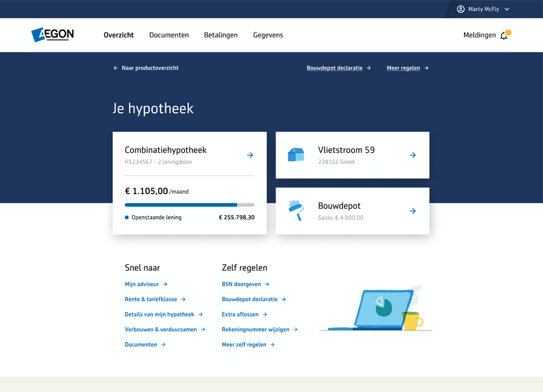Click the Rekeningnummer wijzigen link
The height and width of the screenshot is (392, 543).
coord(255,329)
